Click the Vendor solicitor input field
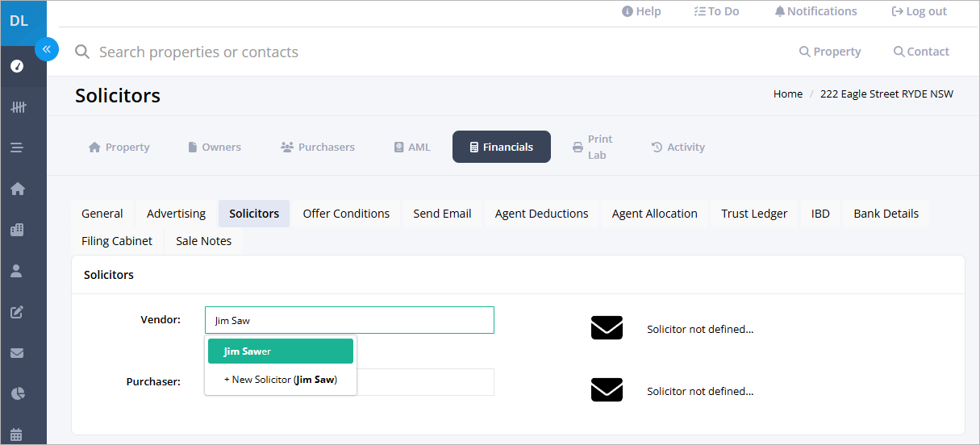The width and height of the screenshot is (980, 445). 349,320
